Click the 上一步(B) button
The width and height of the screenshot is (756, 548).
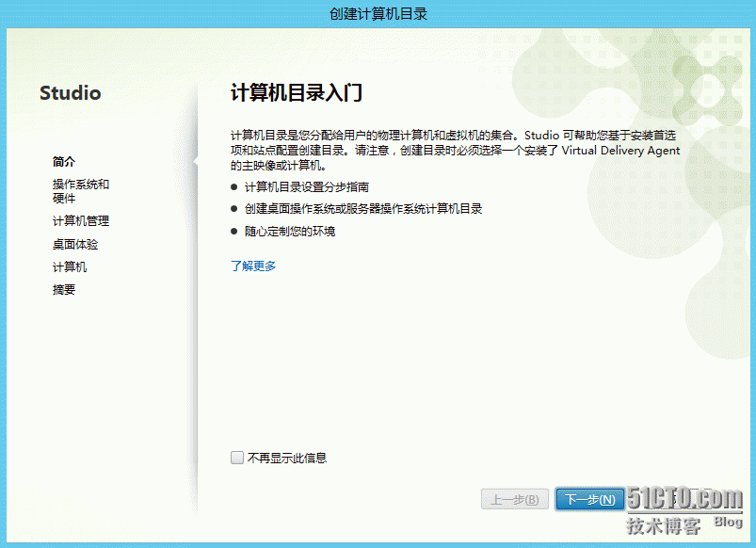point(514,499)
